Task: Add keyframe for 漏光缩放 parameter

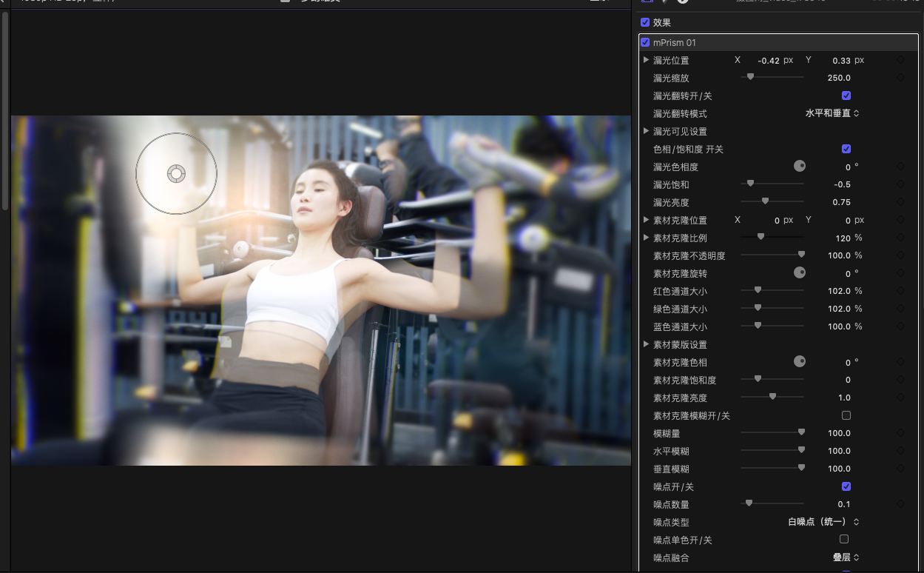Action: pos(900,78)
